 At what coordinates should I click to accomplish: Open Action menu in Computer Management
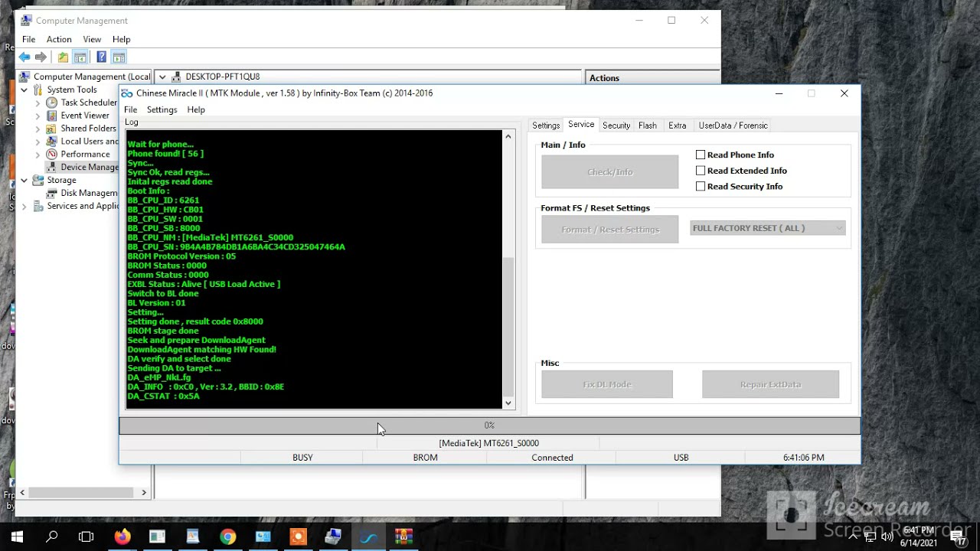[x=59, y=39]
